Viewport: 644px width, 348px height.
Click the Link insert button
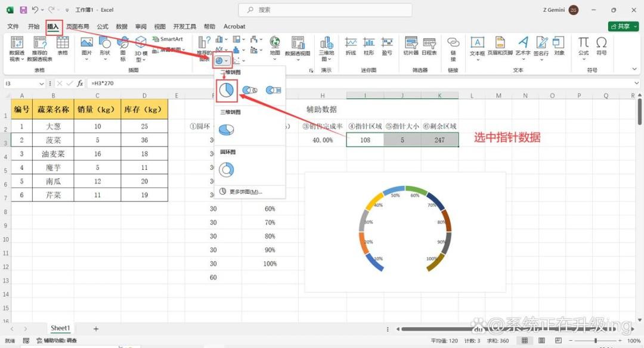pyautogui.click(x=453, y=48)
